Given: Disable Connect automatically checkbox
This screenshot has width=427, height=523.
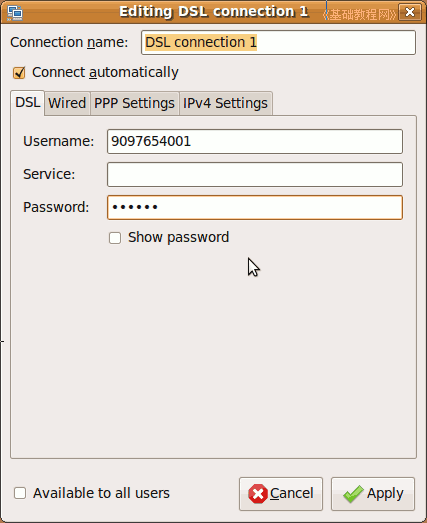Looking at the screenshot, I should (19, 73).
